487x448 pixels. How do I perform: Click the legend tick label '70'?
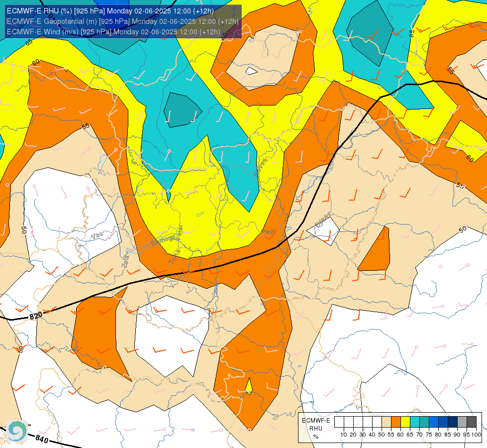click(x=419, y=435)
